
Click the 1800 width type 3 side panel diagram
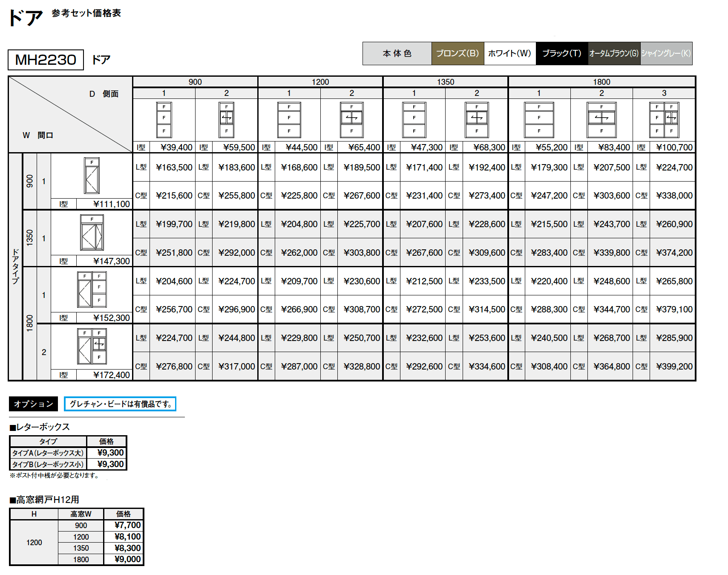click(664, 120)
